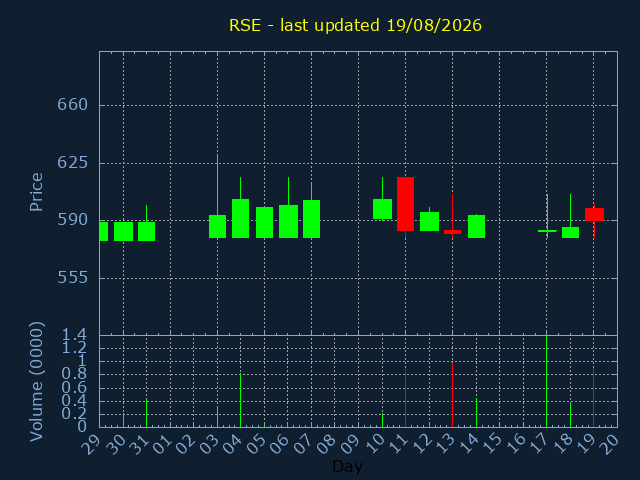This screenshot has width=640, height=480.
Task: Click the 660 price axis label
Action: click(72, 105)
